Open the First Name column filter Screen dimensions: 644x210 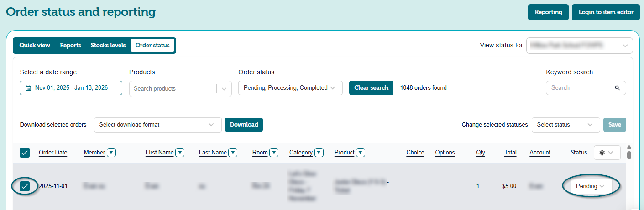click(x=180, y=153)
